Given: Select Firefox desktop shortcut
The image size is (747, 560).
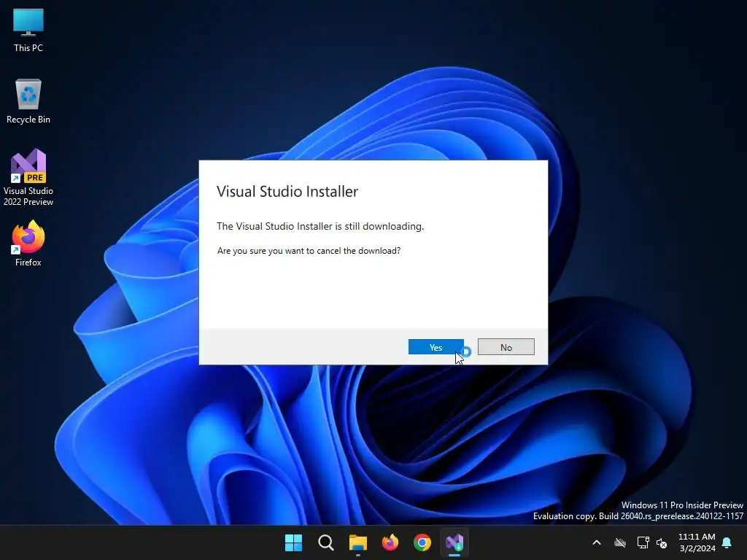Looking at the screenshot, I should [28, 244].
